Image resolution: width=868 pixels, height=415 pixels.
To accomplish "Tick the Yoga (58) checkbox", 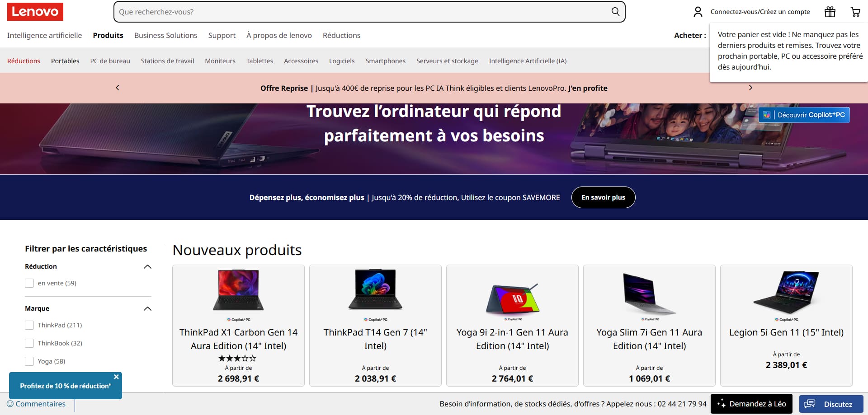I will [29, 361].
